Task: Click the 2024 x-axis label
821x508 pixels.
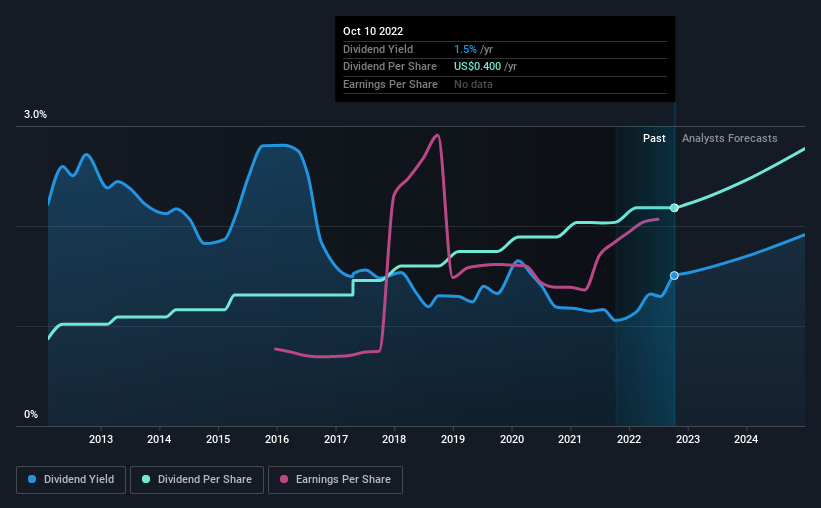Action: tap(746, 439)
